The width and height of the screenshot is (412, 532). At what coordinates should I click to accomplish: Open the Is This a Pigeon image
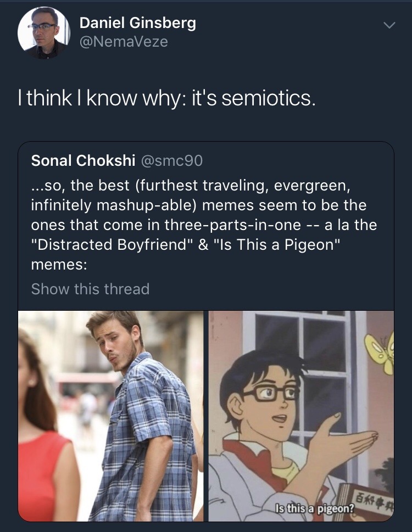tap(302, 416)
